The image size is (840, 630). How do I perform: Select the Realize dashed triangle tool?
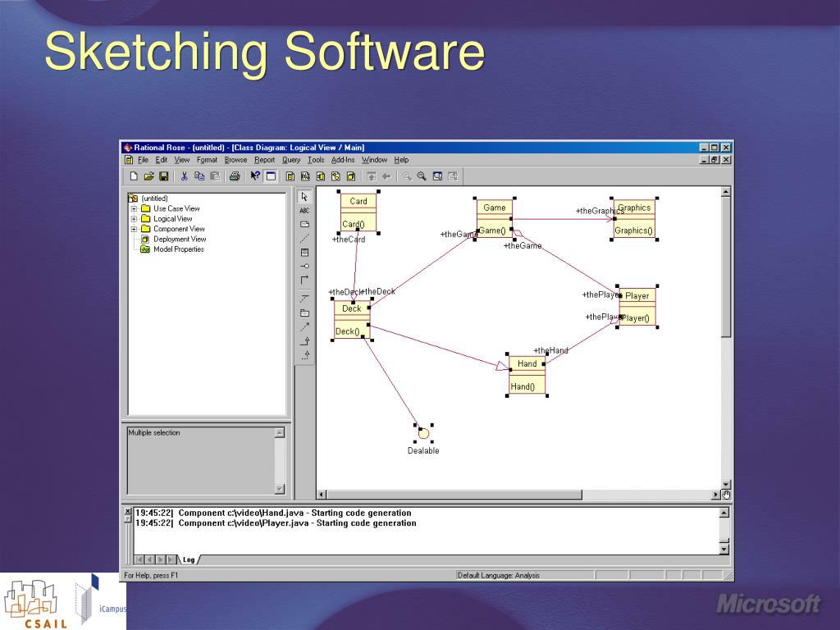pos(304,354)
